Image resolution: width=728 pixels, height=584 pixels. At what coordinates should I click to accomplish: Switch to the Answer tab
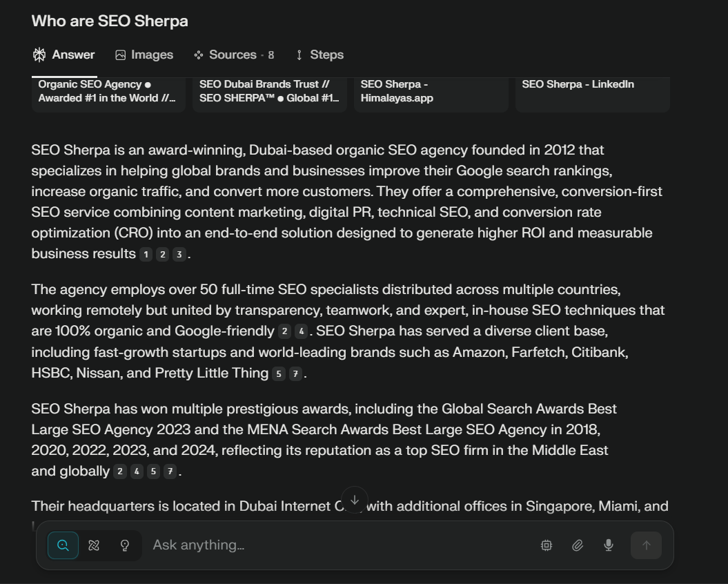[x=64, y=55]
